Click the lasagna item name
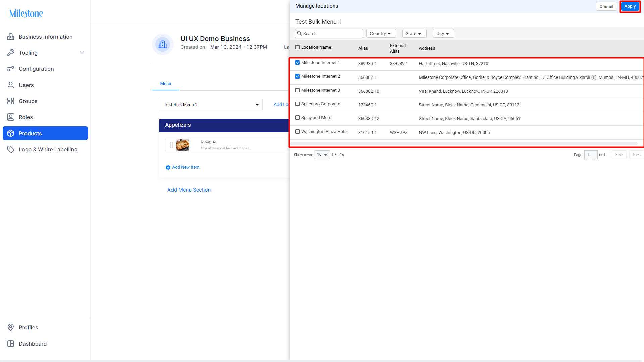 click(x=209, y=142)
